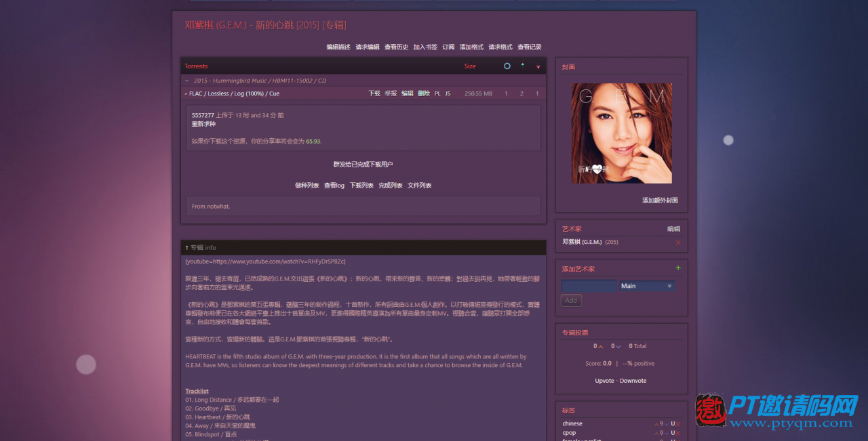The width and height of the screenshot is (868, 441).
Task: Click the JS link on torrent row
Action: (x=448, y=93)
